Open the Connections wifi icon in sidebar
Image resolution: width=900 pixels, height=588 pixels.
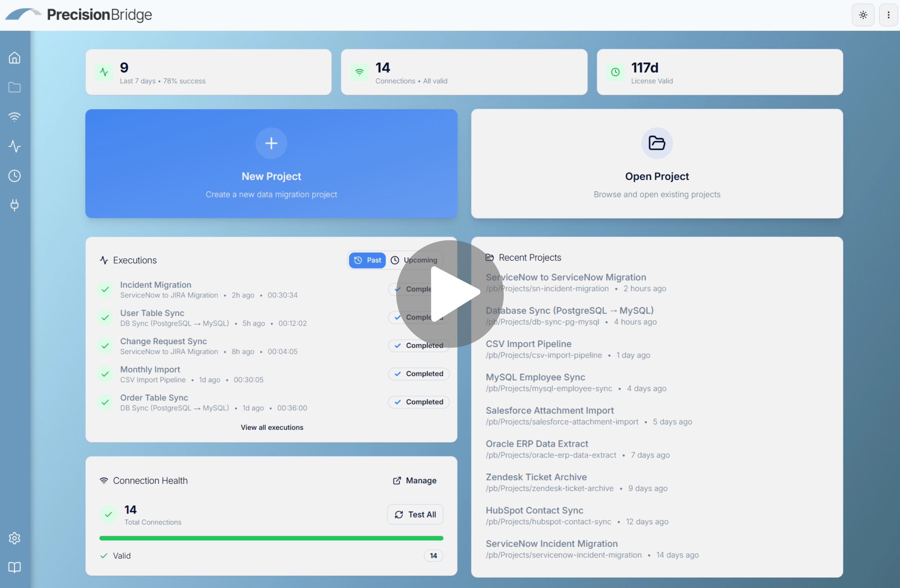click(14, 117)
